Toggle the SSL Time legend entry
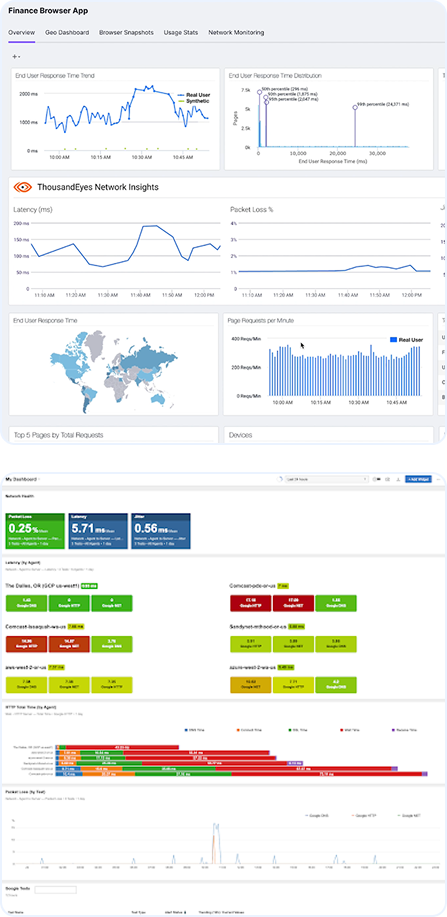 point(298,730)
